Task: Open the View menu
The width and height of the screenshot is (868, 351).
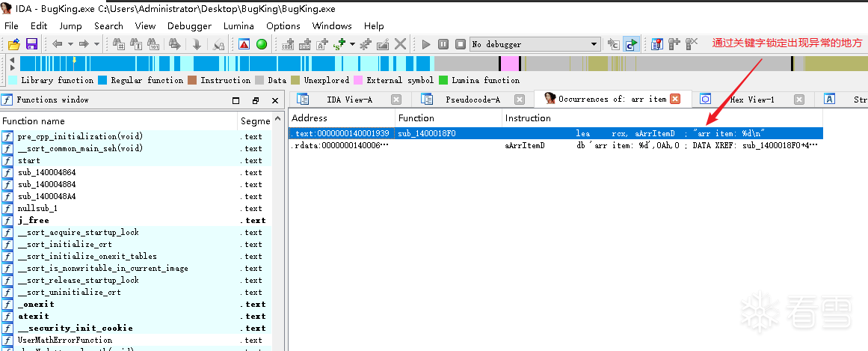Action: [146, 25]
